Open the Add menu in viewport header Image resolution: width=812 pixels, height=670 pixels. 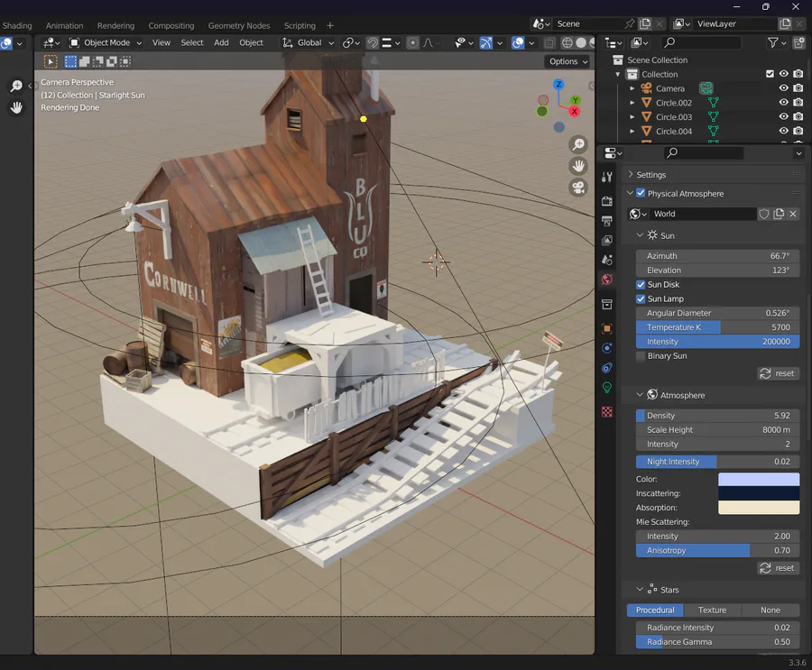click(221, 42)
